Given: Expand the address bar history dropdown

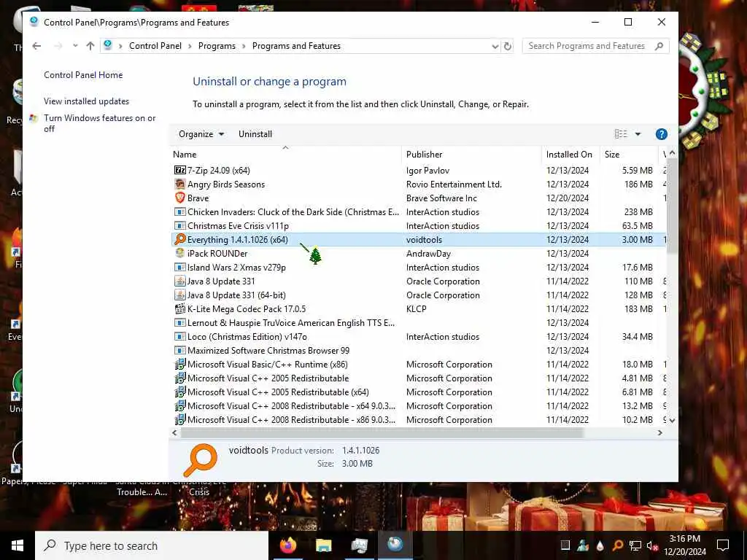Looking at the screenshot, I should tap(495, 46).
